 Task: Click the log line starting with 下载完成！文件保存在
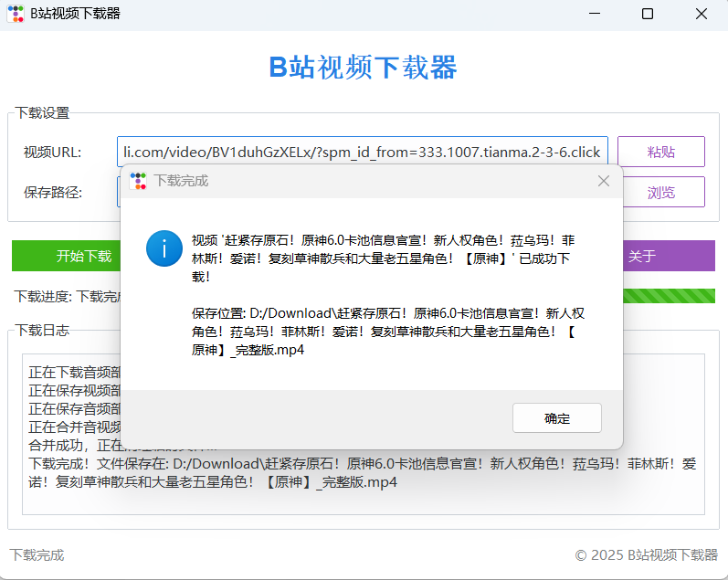pyautogui.click(x=362, y=473)
